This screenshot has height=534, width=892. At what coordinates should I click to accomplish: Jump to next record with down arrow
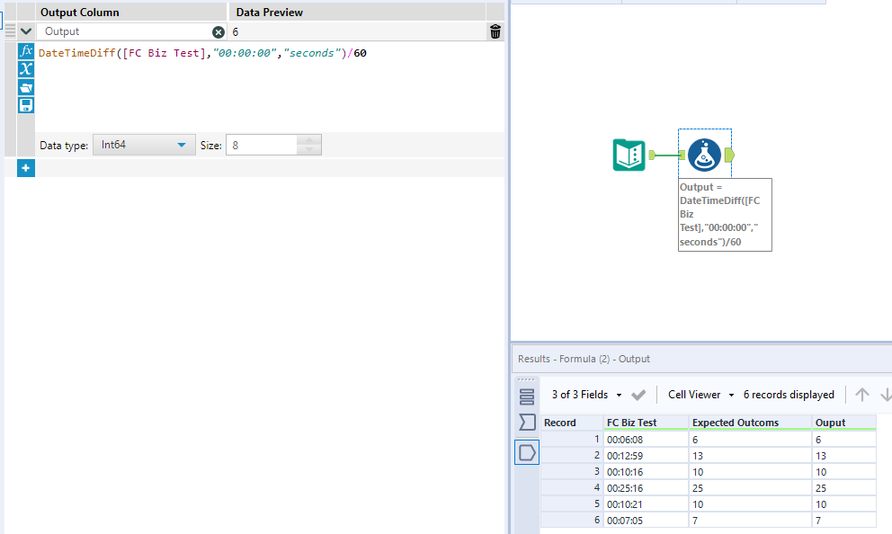tap(885, 395)
